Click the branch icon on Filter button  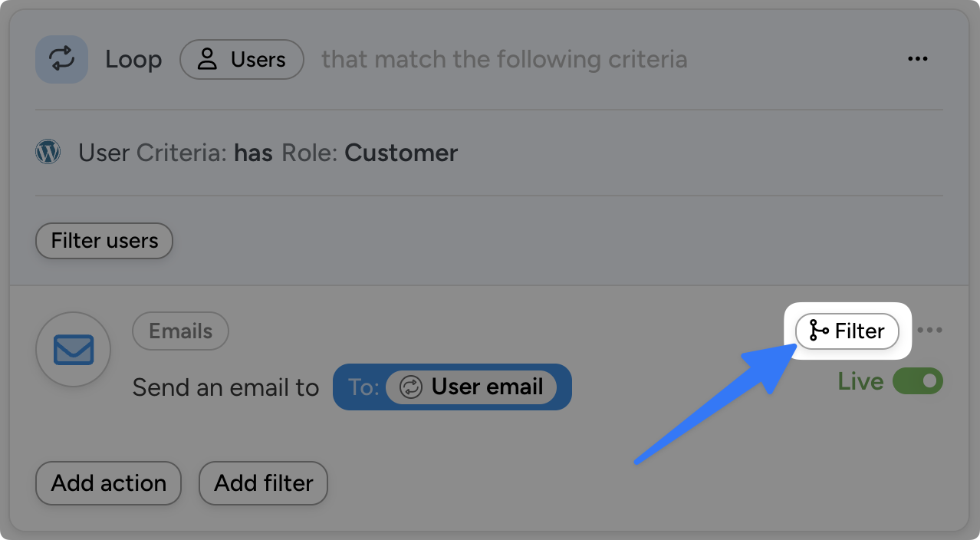click(818, 331)
